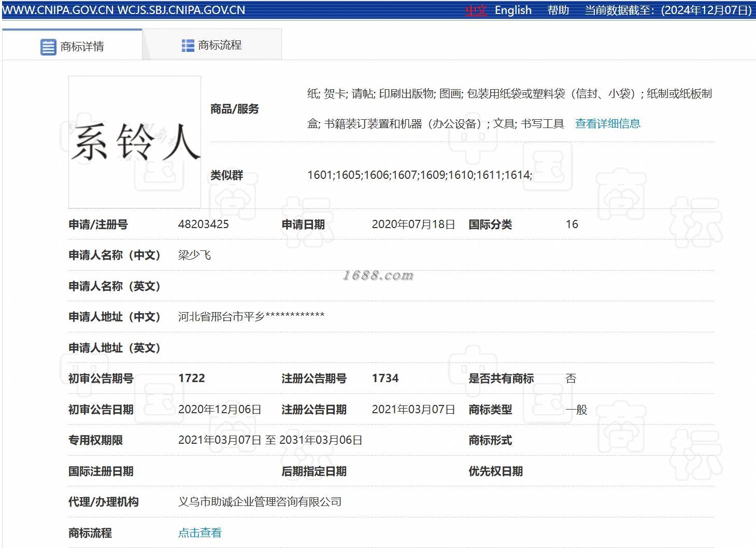The width and height of the screenshot is (756, 548).
Task: Click the goods list starting with 纸; 贺卡; 请帖
Action: (x=509, y=108)
